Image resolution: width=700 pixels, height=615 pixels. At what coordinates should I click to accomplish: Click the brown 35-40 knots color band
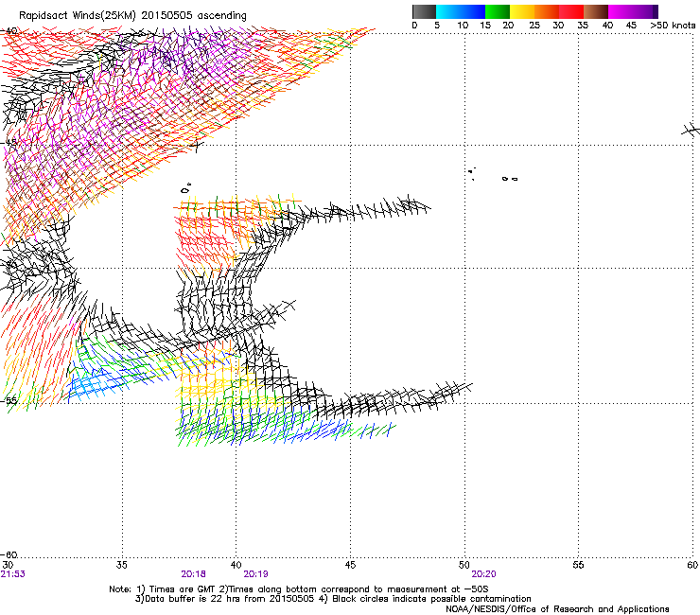point(596,11)
